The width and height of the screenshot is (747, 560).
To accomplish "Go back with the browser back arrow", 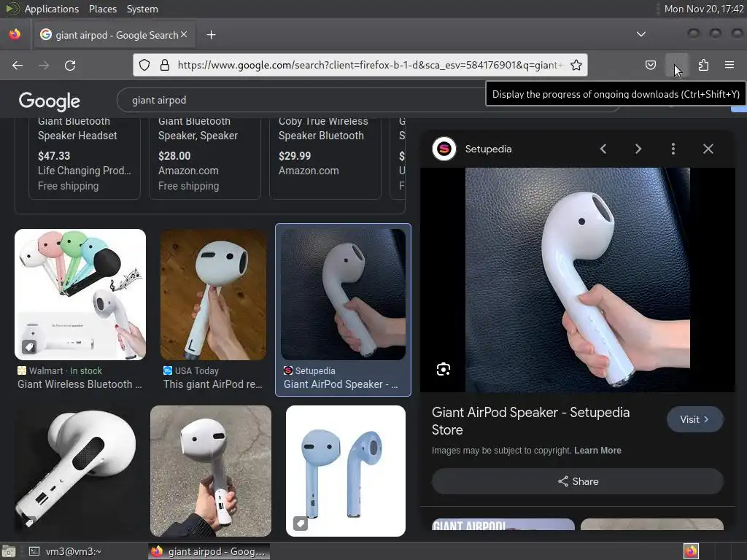I will click(18, 65).
